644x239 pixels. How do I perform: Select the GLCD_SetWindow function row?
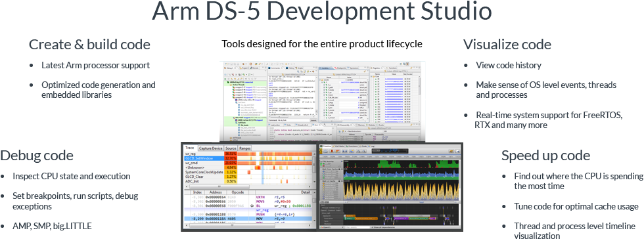204,158
